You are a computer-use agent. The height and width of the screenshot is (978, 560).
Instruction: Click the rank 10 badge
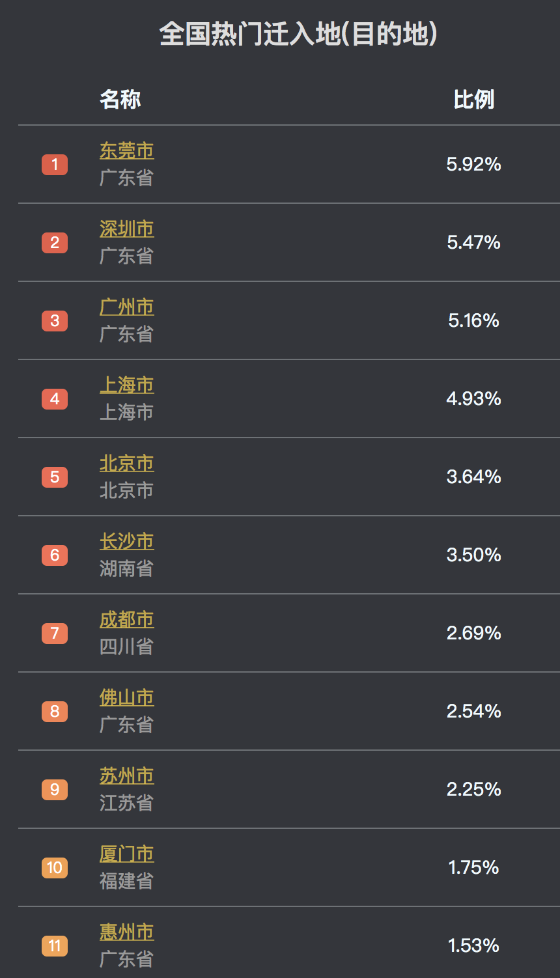click(55, 867)
